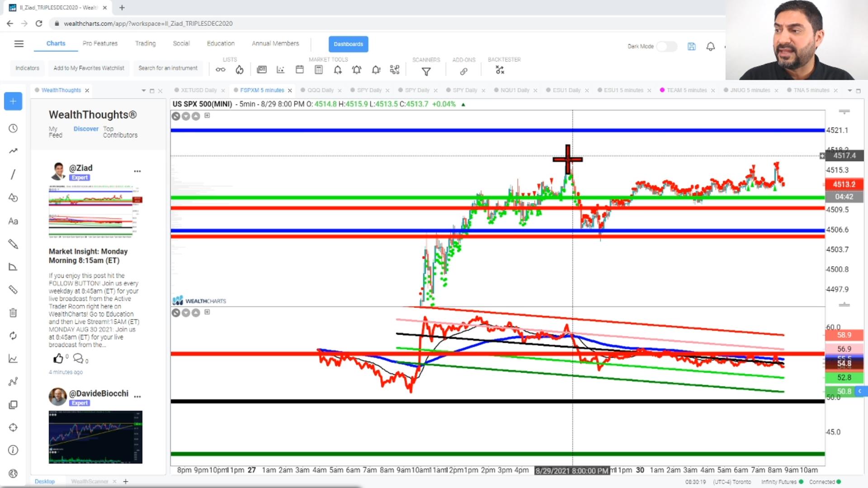The image size is (868, 488).
Task: Open the bell exclamation alert icon
Action: coord(376,70)
